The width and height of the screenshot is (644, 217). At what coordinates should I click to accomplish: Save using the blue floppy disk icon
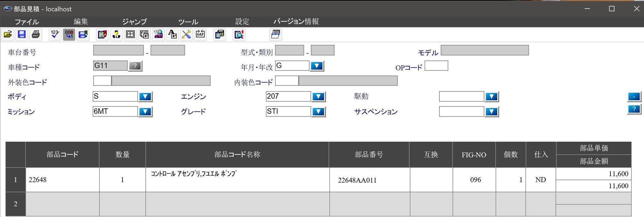tap(22, 35)
